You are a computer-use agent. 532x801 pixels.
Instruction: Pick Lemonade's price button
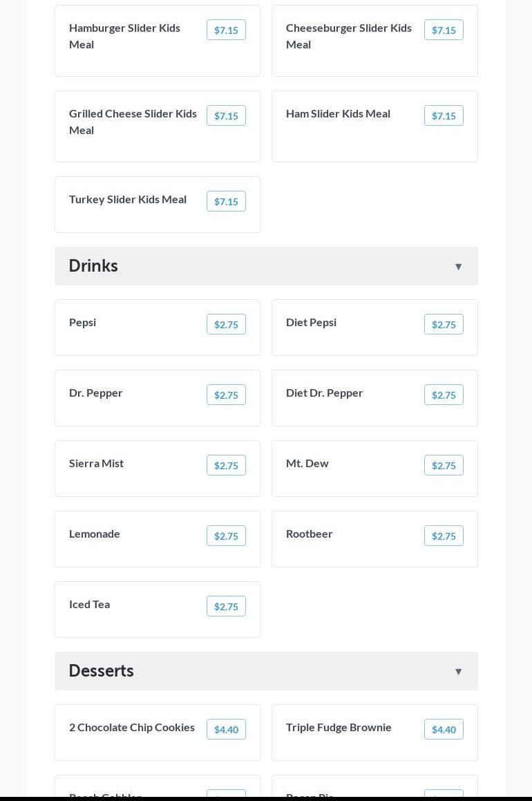[226, 536]
